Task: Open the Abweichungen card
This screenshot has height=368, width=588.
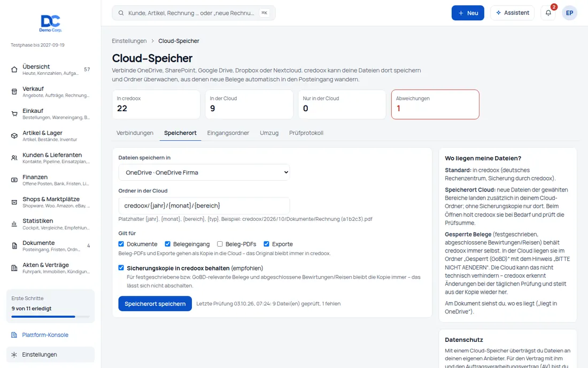Action: [x=435, y=104]
